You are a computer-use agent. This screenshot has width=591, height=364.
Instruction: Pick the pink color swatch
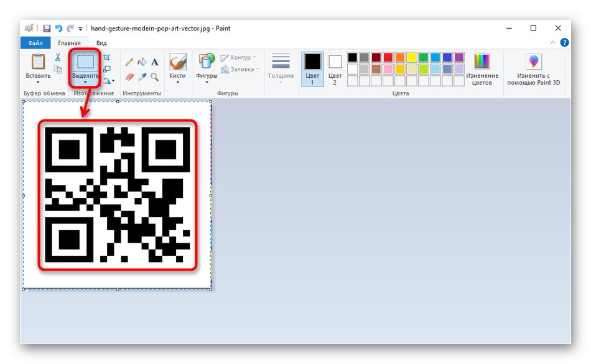pos(388,69)
